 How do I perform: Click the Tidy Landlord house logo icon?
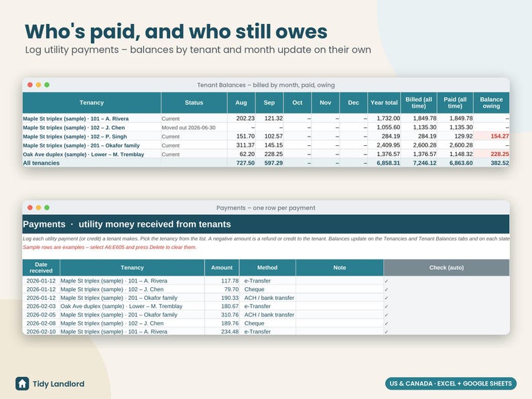22,384
